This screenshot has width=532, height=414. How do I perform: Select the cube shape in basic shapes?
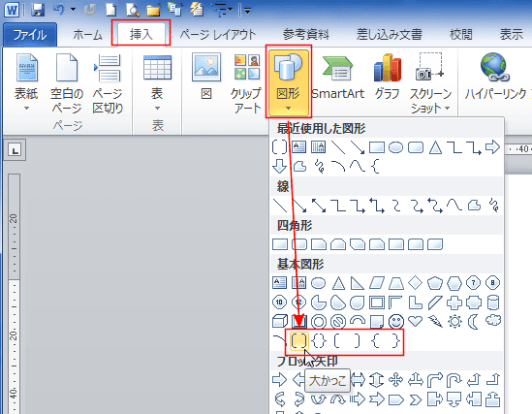(280, 321)
